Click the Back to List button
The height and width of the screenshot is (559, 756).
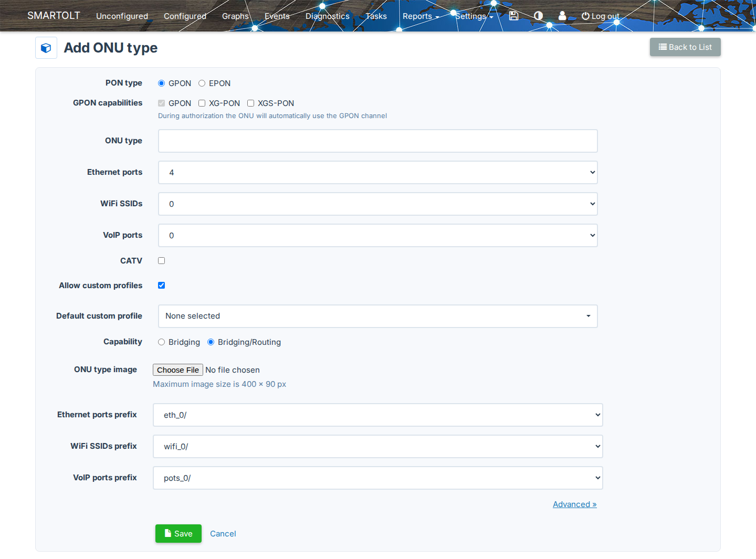(685, 47)
